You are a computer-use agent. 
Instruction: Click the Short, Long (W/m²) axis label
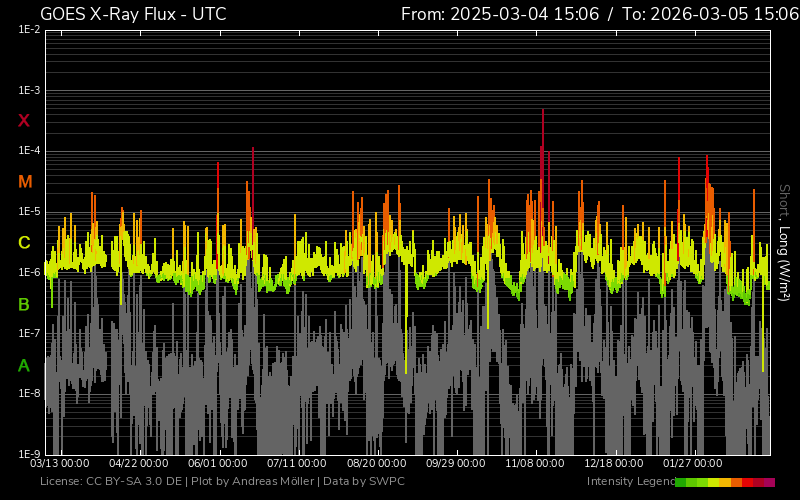point(785,242)
